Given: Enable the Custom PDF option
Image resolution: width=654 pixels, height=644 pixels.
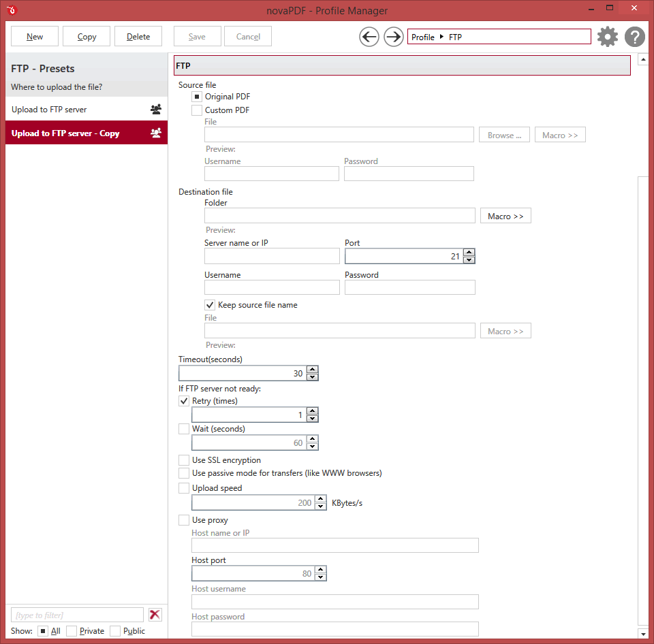Looking at the screenshot, I should 197,110.
